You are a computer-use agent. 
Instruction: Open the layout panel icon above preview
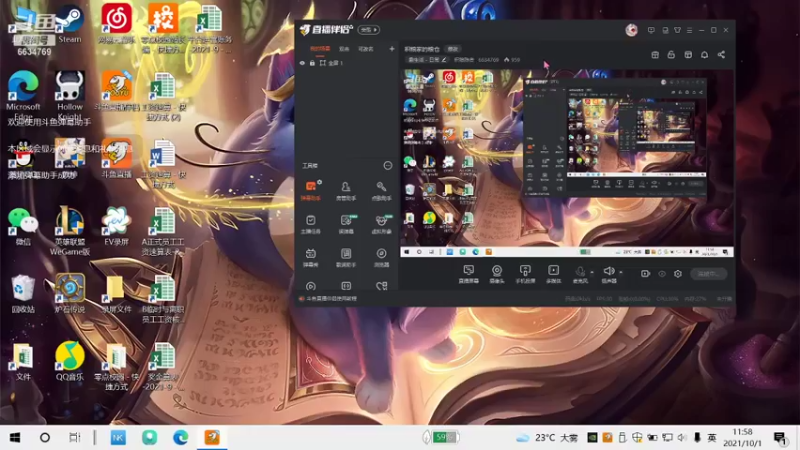click(688, 55)
